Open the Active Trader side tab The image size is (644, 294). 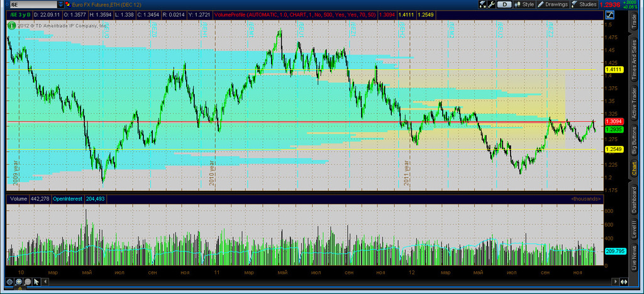pyautogui.click(x=634, y=104)
